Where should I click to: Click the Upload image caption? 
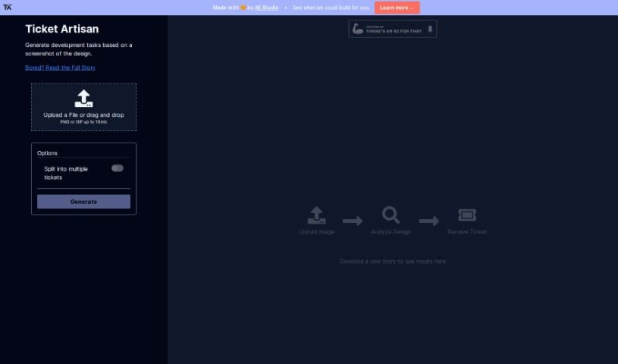tap(316, 232)
